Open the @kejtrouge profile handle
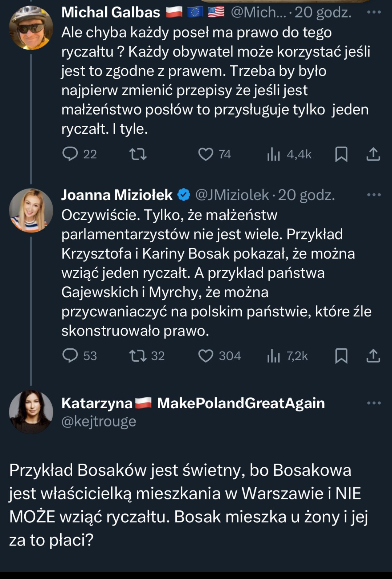392x579 pixels. click(x=99, y=421)
